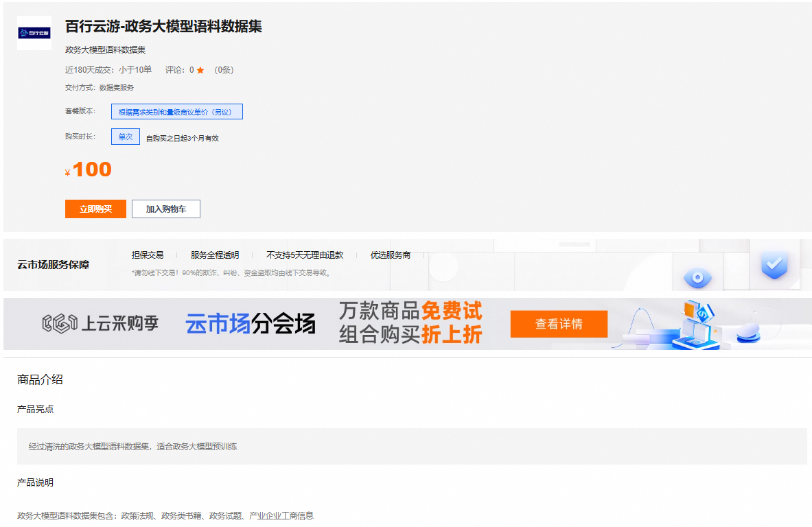This screenshot has width=812, height=527.
Task: Click the product title 百行云游-政务大模型语料数据集
Action: pyautogui.click(x=163, y=26)
